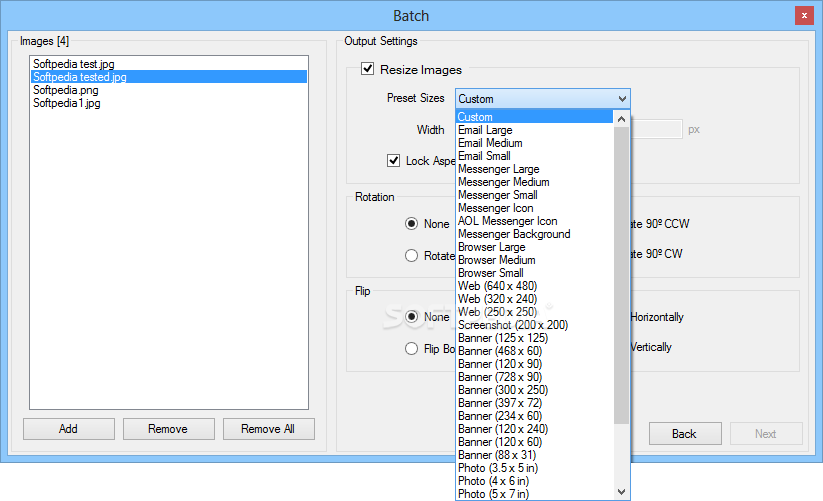Screen dimensions: 823x501
Task: Choose Banner (234 x 60) preset
Action: coord(534,416)
